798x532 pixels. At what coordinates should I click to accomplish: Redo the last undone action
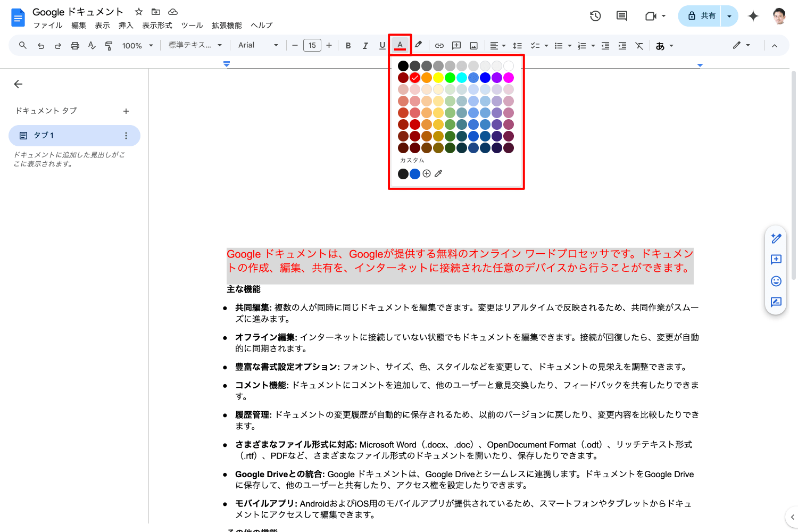tap(57, 46)
